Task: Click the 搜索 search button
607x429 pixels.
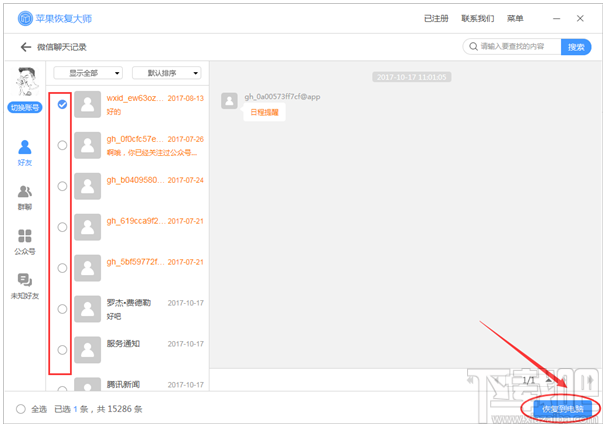Action: pos(576,47)
